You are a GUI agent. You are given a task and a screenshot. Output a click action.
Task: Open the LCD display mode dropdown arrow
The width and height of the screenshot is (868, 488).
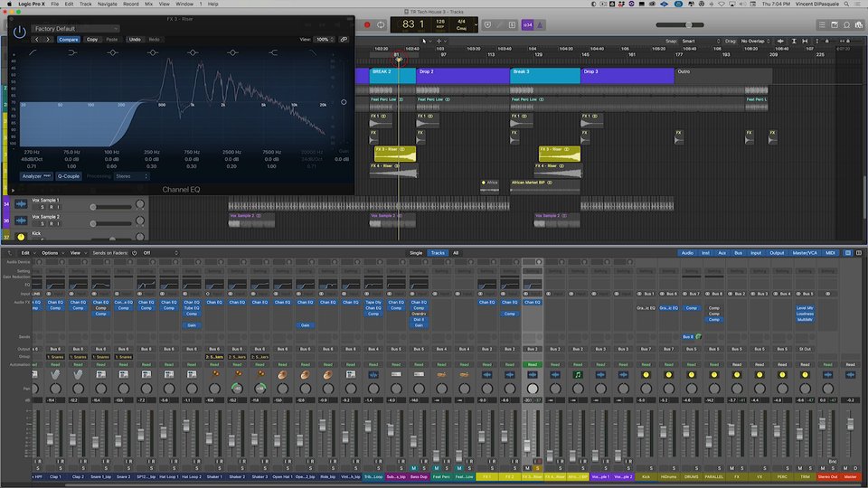pyautogui.click(x=476, y=25)
